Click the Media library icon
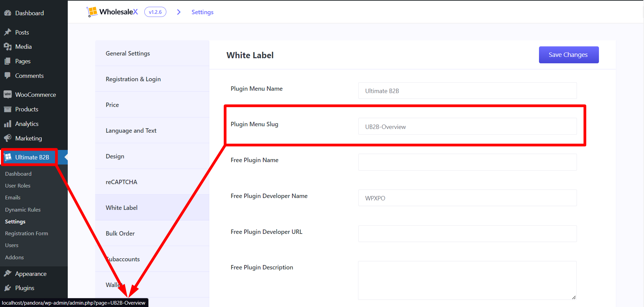Screen dimensions: 644x307 8,47
